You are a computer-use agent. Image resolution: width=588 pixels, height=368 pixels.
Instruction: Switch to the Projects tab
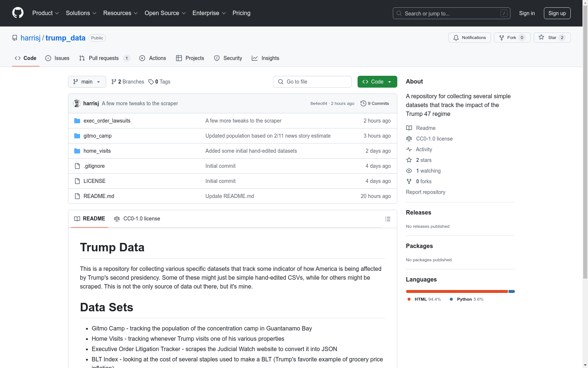(x=190, y=58)
